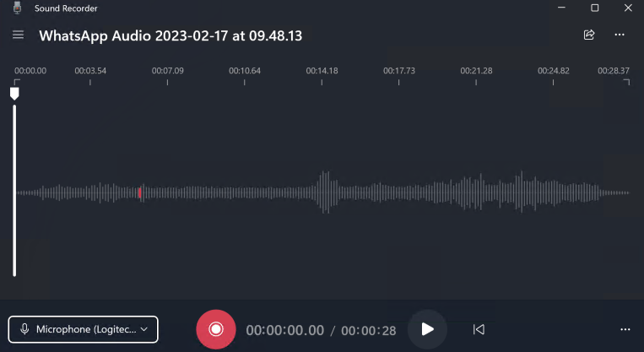Minimize the Sound Recorder window

[x=560, y=8]
